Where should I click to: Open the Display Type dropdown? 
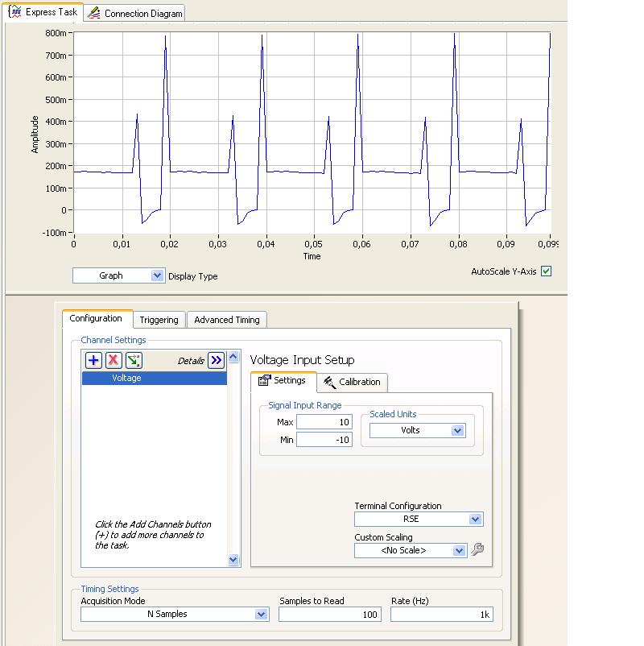point(157,275)
